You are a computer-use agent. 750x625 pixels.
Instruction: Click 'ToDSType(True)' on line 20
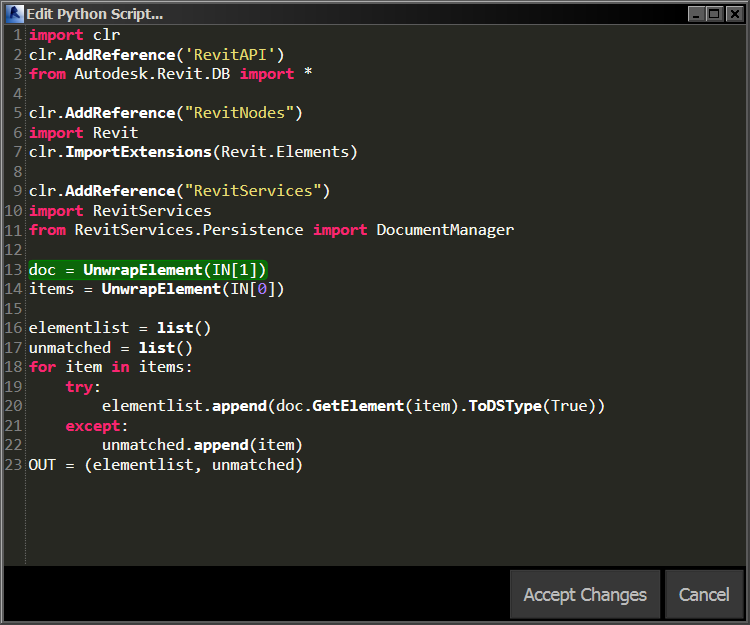(532, 406)
